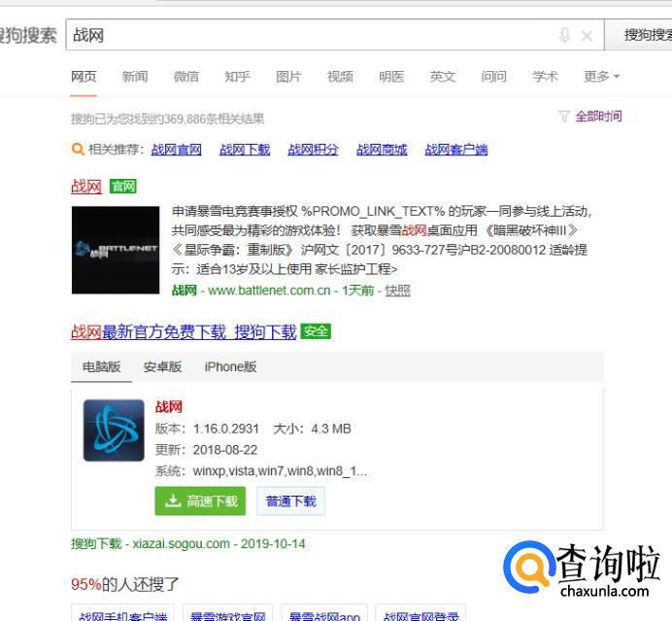Expand the 更多 dropdown
This screenshot has height=621, width=672.
[x=601, y=77]
